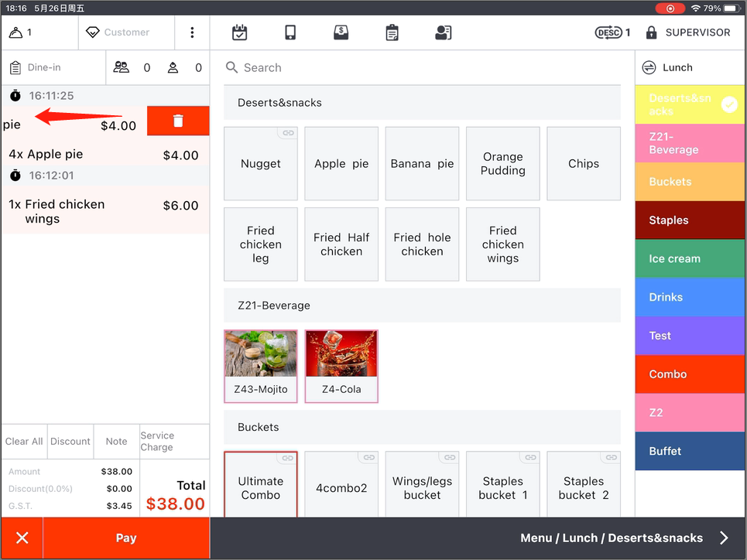Choose the 4combo2 bucket

[341, 484]
